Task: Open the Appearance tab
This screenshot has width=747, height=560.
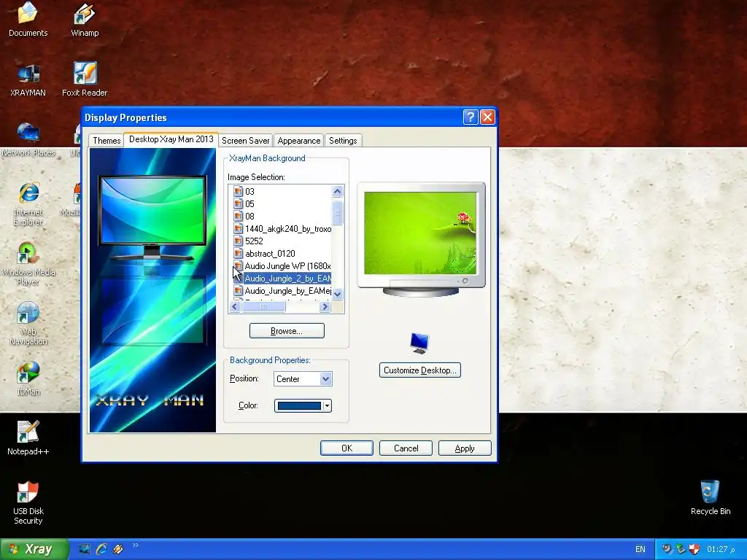Action: pyautogui.click(x=298, y=141)
